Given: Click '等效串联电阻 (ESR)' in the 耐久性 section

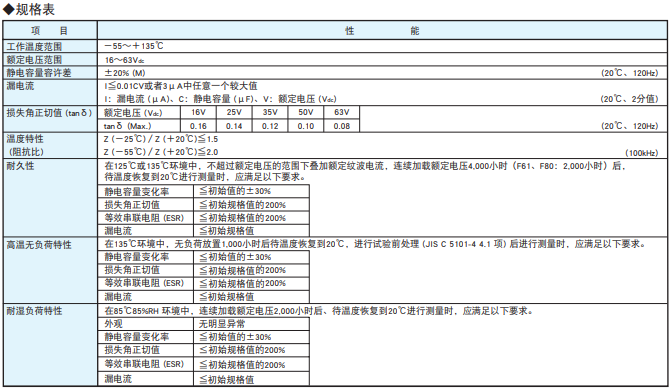Looking at the screenshot, I should pos(144,218).
